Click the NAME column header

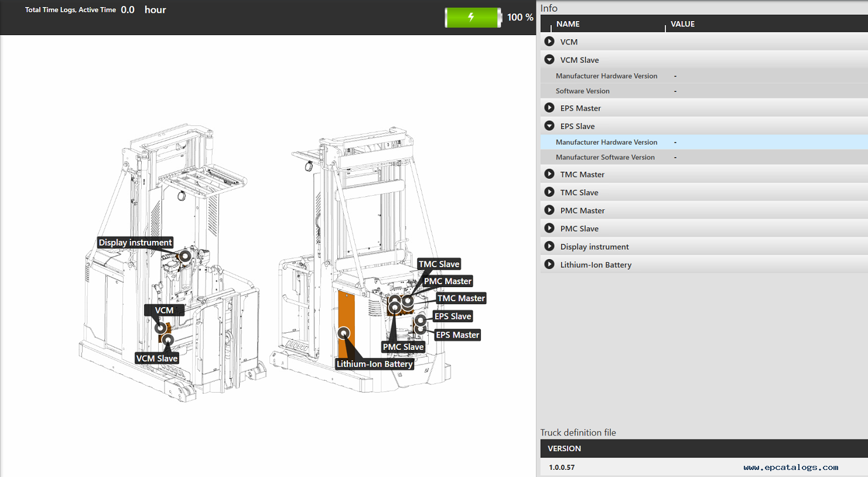tap(568, 24)
